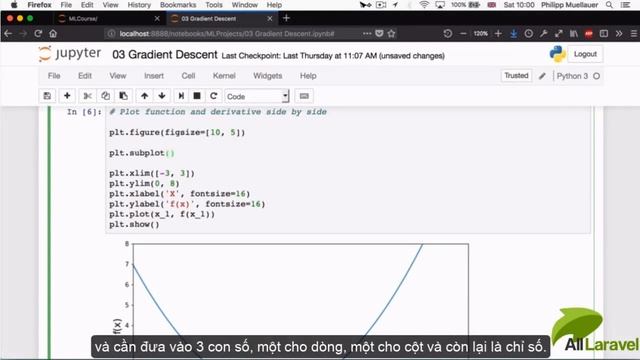Click the Python logo icon
640x360 pixels.
pos(557,54)
